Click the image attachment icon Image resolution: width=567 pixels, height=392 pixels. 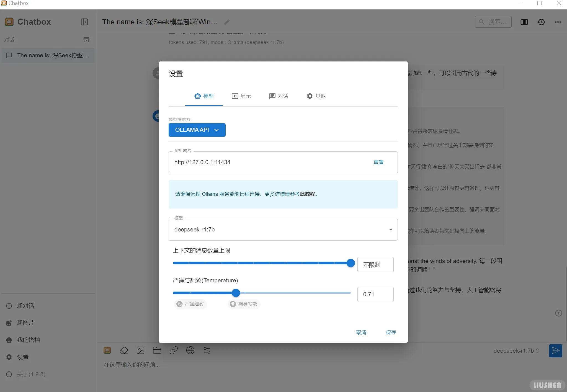click(140, 350)
